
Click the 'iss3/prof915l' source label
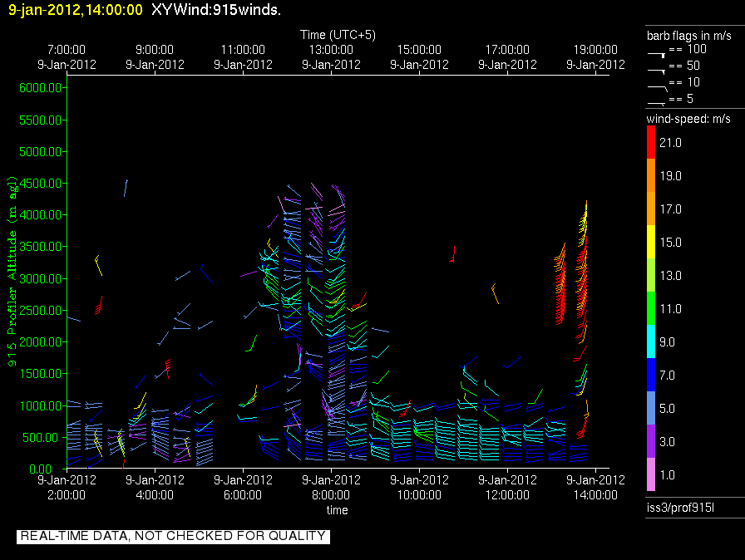pos(680,508)
